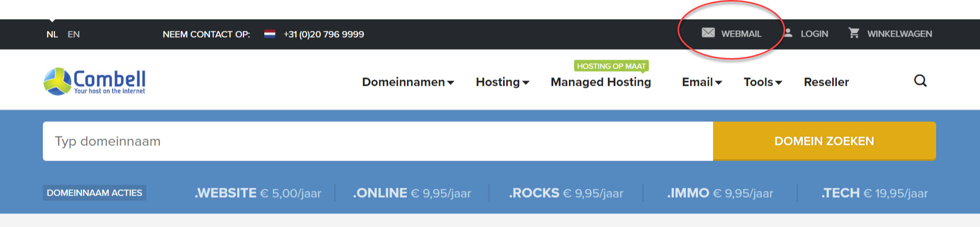Click the Dutch flag icon

click(x=270, y=34)
